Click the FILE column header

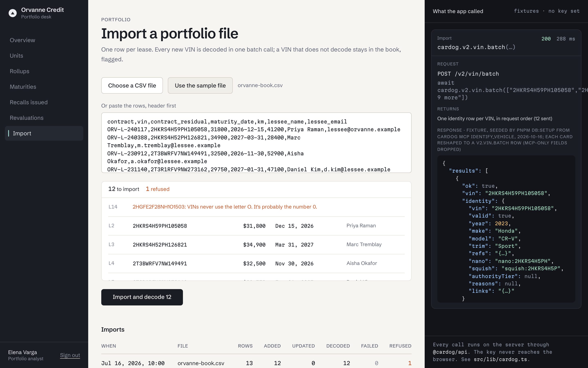[x=183, y=346]
